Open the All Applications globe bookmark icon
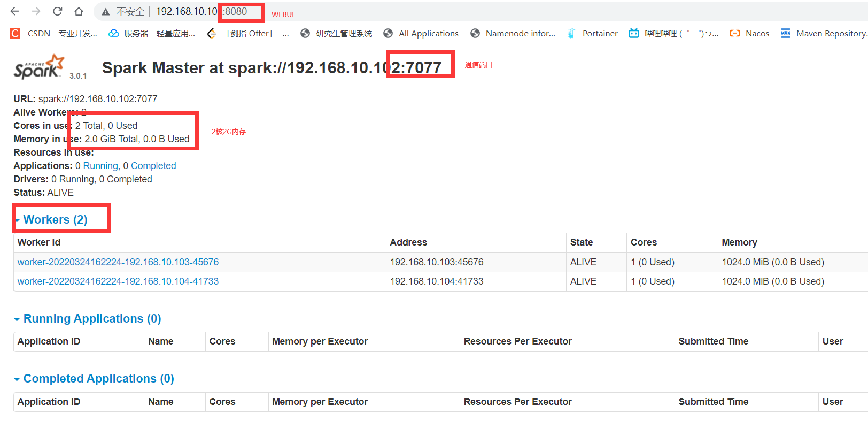This screenshot has width=868, height=436. click(388, 33)
